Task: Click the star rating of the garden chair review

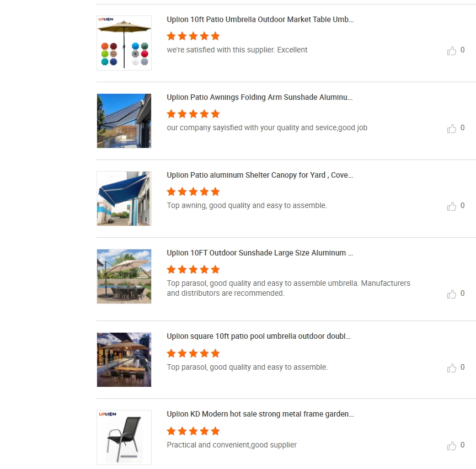Action: pos(193,431)
